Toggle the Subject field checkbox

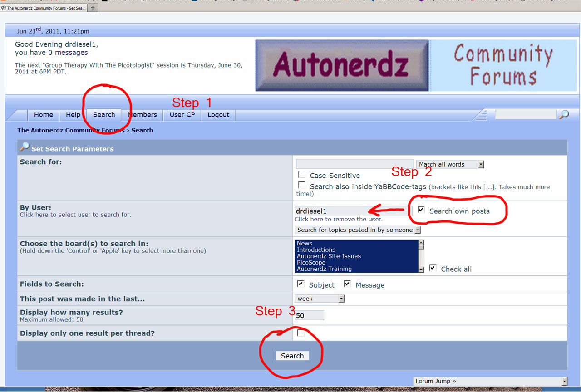pyautogui.click(x=300, y=284)
